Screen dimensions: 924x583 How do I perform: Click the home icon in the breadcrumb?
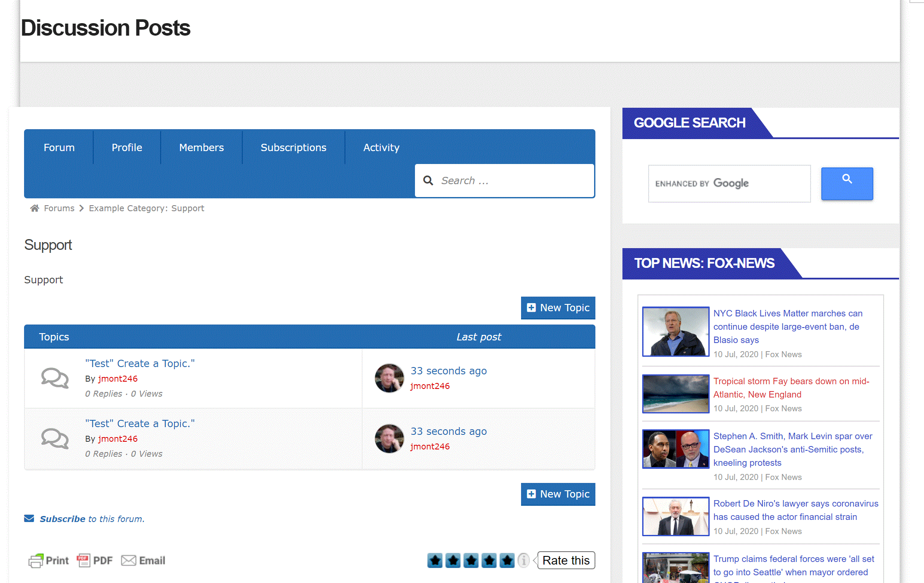[34, 208]
